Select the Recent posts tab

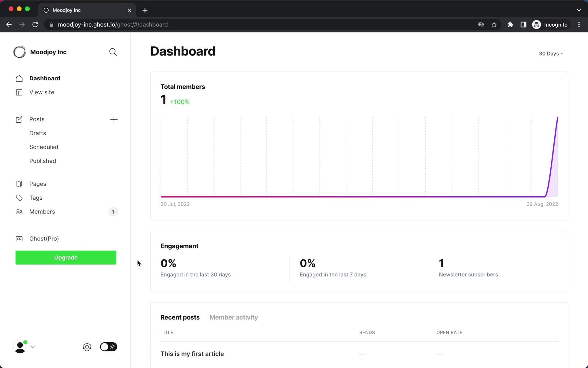tap(180, 317)
